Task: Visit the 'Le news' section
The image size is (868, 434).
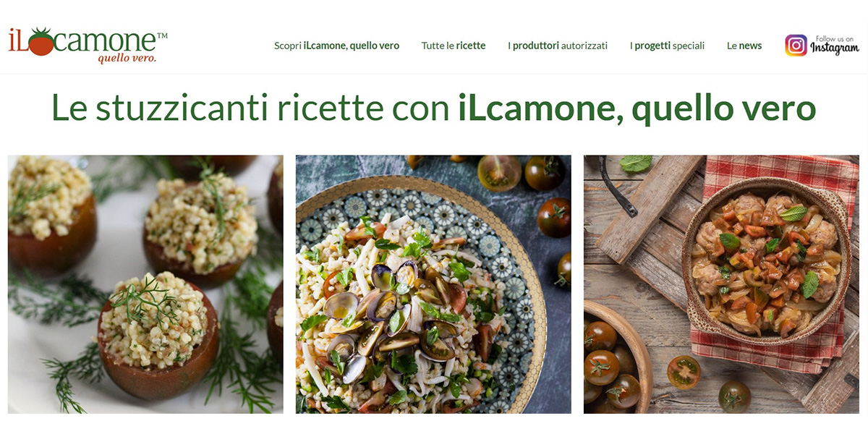Action: [x=744, y=46]
